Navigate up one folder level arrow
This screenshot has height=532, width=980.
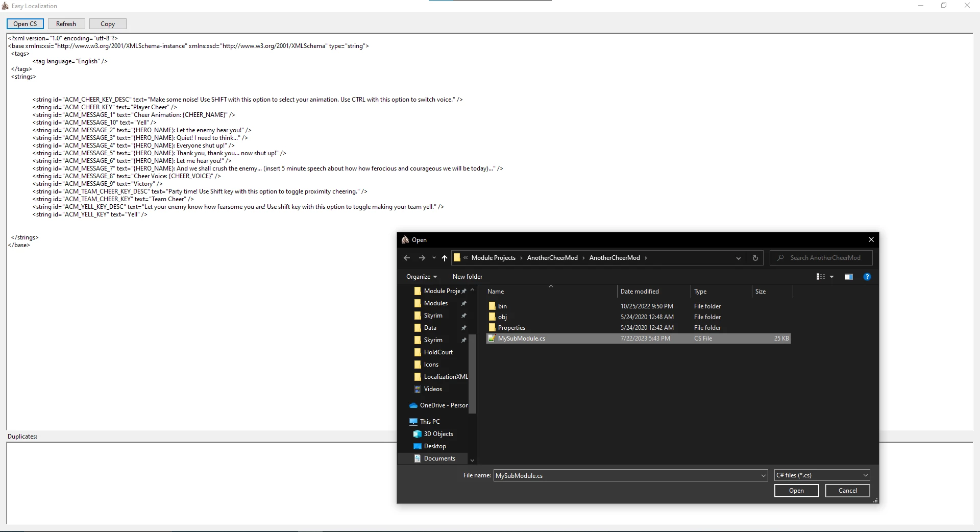click(445, 258)
